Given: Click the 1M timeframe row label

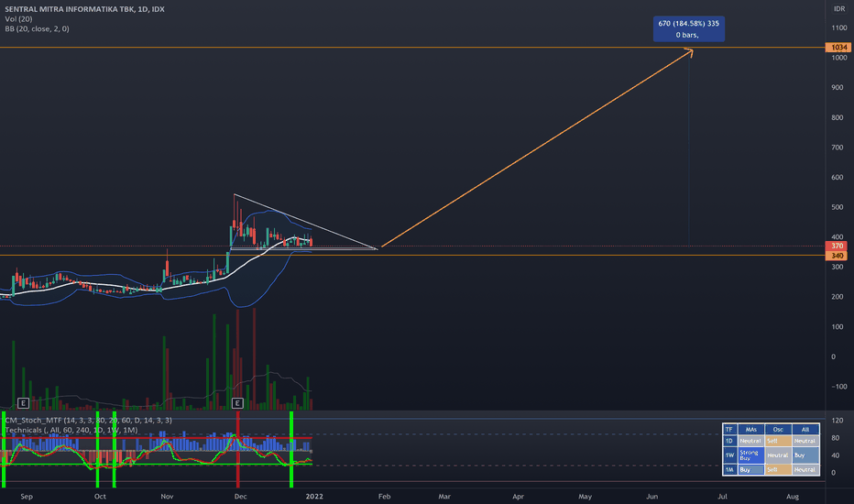Looking at the screenshot, I should (729, 470).
